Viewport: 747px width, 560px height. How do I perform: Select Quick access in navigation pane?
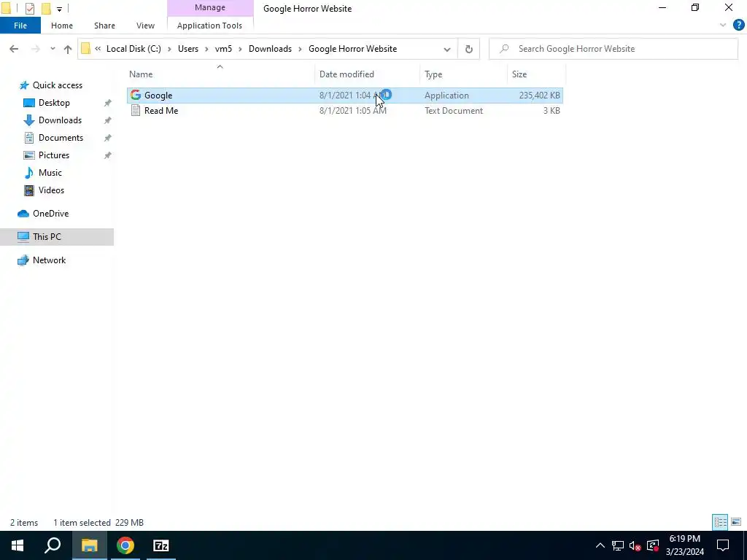coord(57,85)
